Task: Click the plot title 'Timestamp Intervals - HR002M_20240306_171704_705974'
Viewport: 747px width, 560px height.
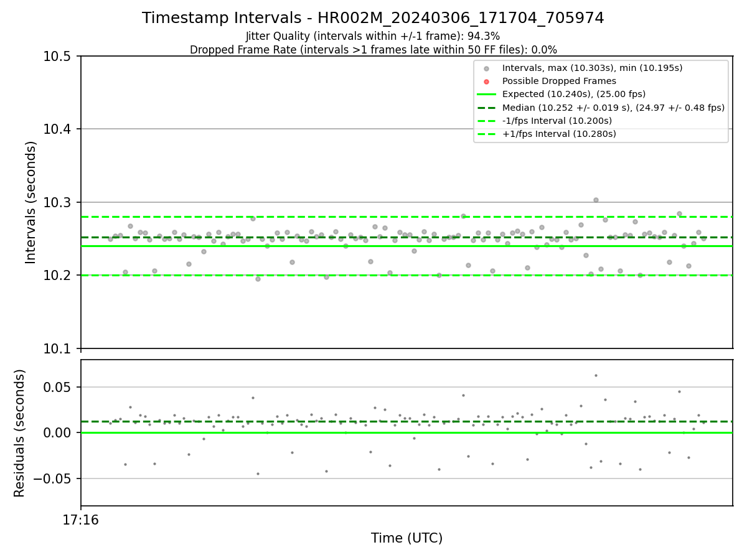Action: (x=373, y=18)
